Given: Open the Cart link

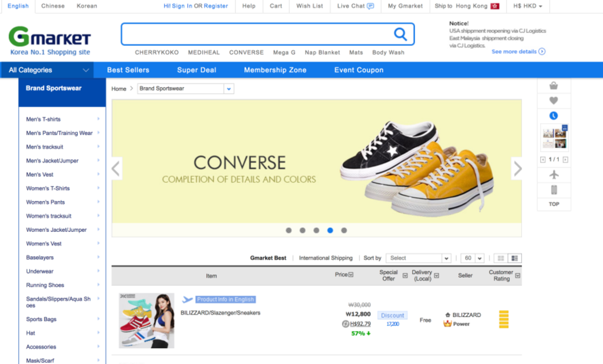Looking at the screenshot, I should coord(276,6).
